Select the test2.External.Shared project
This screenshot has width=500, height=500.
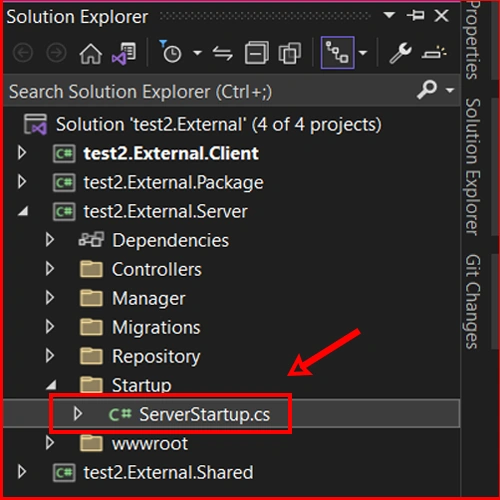168,472
